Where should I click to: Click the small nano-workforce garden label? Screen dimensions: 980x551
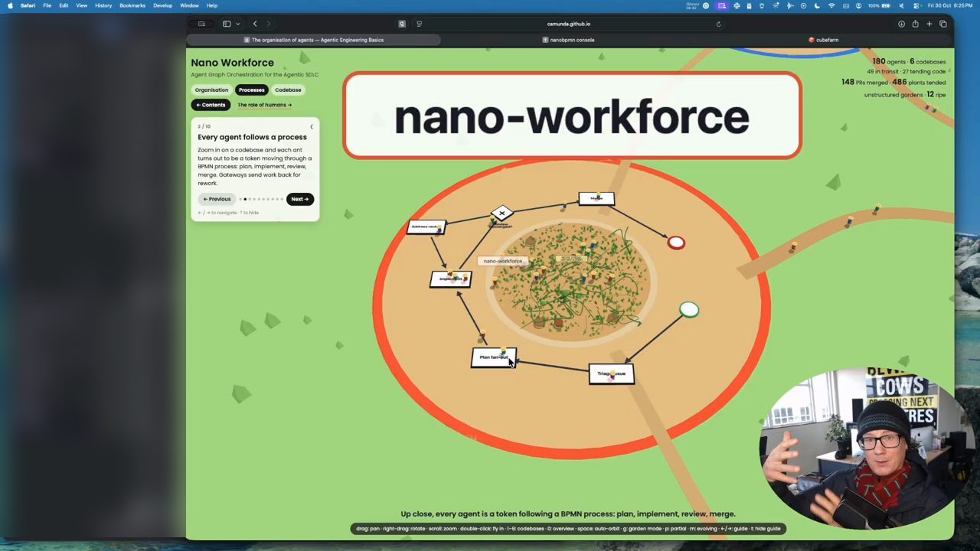pos(502,261)
